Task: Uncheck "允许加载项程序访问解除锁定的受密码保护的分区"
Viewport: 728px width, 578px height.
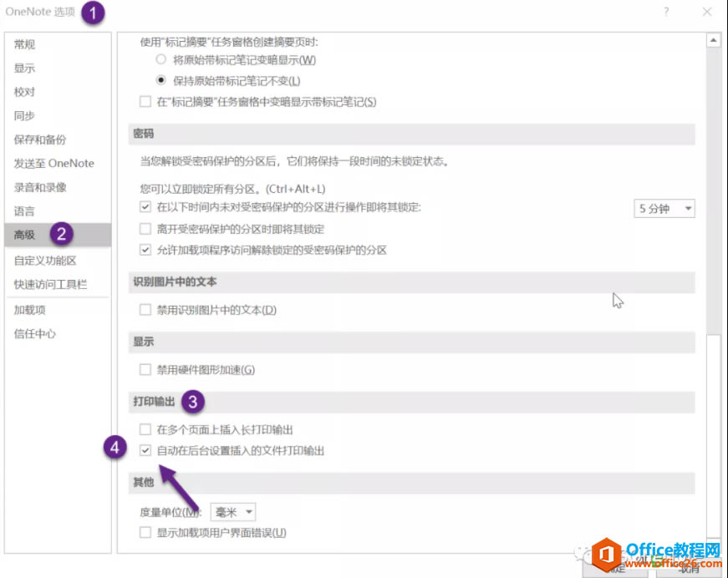Action: [x=145, y=250]
